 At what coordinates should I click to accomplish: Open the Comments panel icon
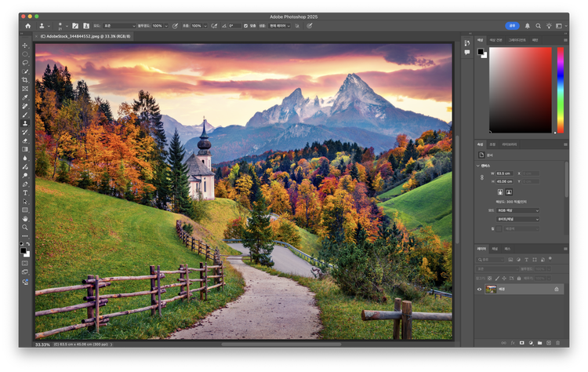pos(467,53)
